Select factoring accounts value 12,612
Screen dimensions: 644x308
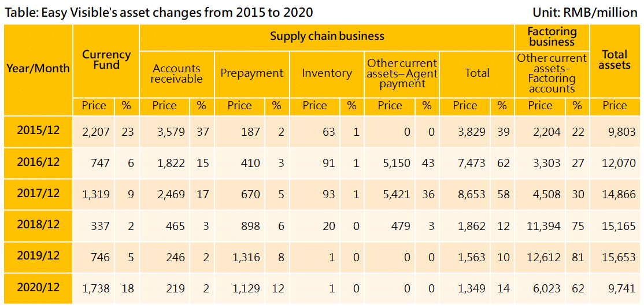pyautogui.click(x=544, y=258)
